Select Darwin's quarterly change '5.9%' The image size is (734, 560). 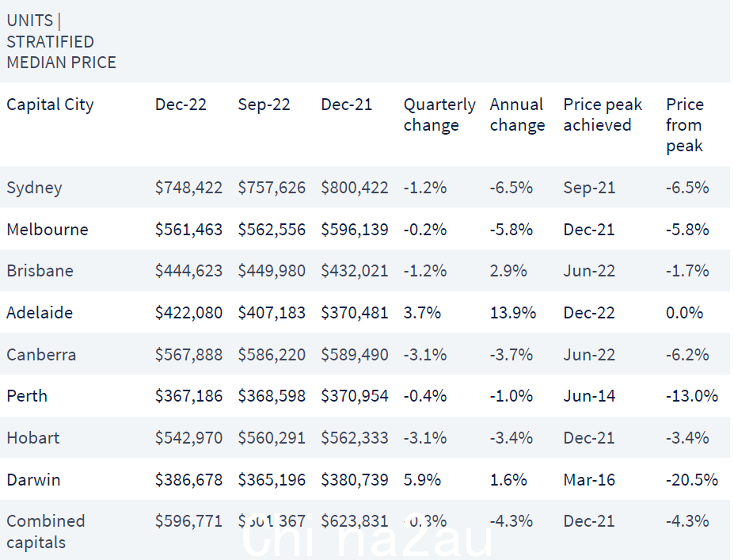pos(422,479)
